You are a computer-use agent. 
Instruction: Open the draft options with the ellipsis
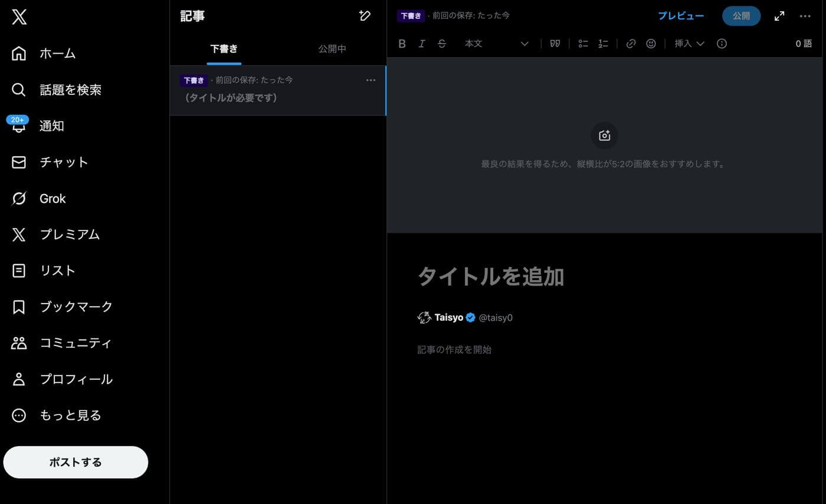(x=371, y=80)
